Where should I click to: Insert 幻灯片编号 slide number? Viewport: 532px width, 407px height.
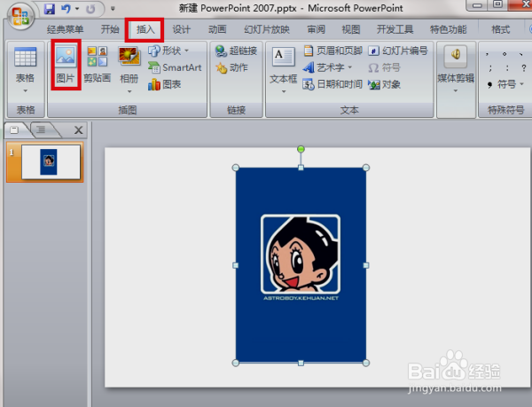pyautogui.click(x=398, y=51)
